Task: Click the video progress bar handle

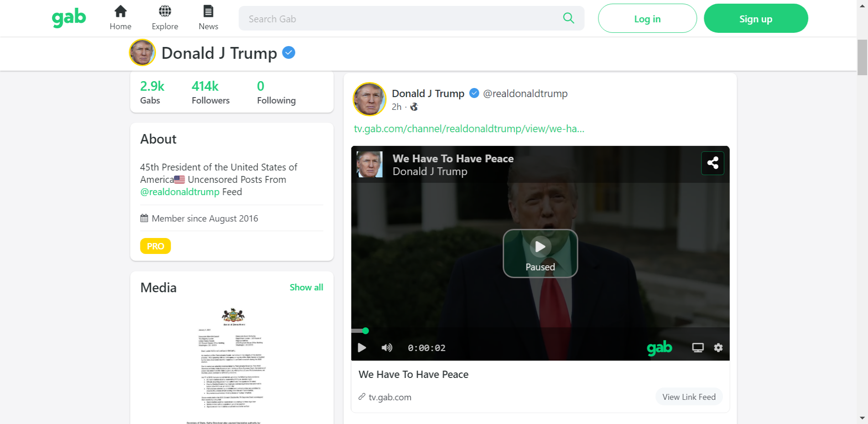Action: (365, 331)
